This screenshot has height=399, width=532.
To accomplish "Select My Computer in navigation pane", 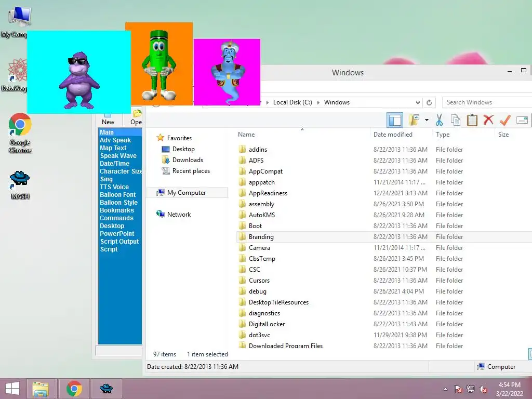I will pos(187,192).
